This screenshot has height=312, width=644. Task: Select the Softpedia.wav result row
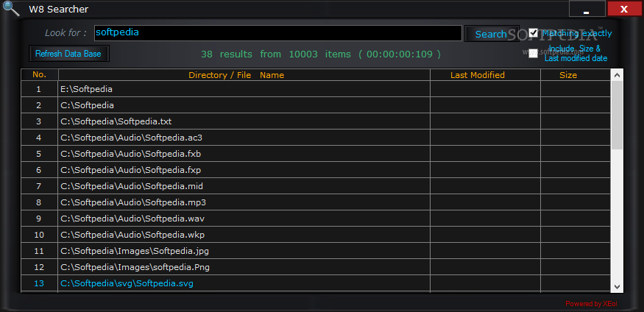(244, 219)
